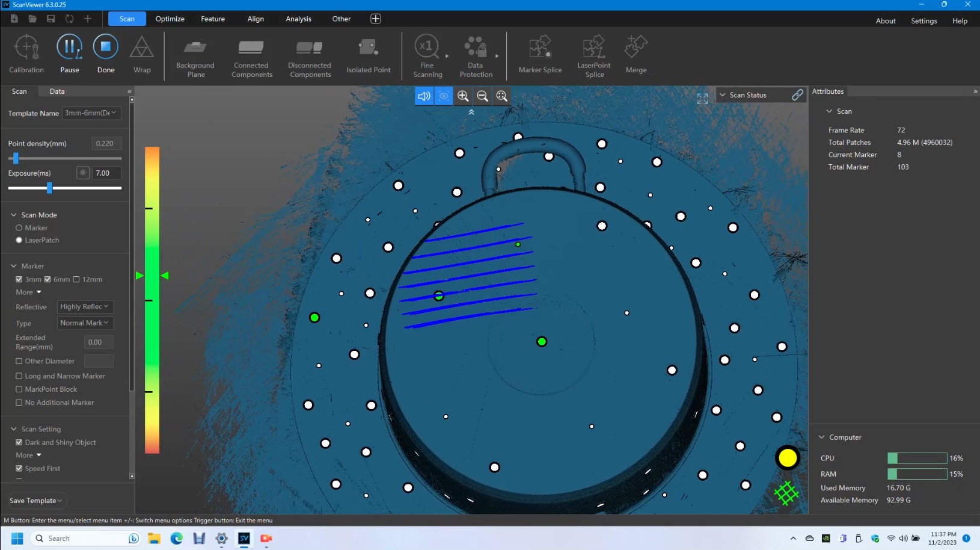Click the auto exposure sun icon
Image resolution: width=980 pixels, height=550 pixels.
tap(83, 173)
